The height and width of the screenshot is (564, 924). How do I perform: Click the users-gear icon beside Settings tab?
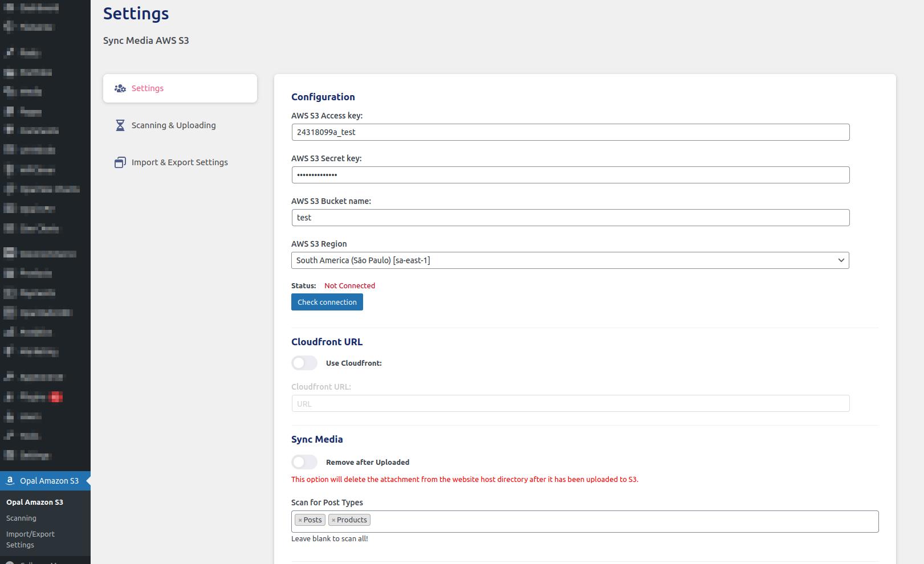(x=120, y=88)
